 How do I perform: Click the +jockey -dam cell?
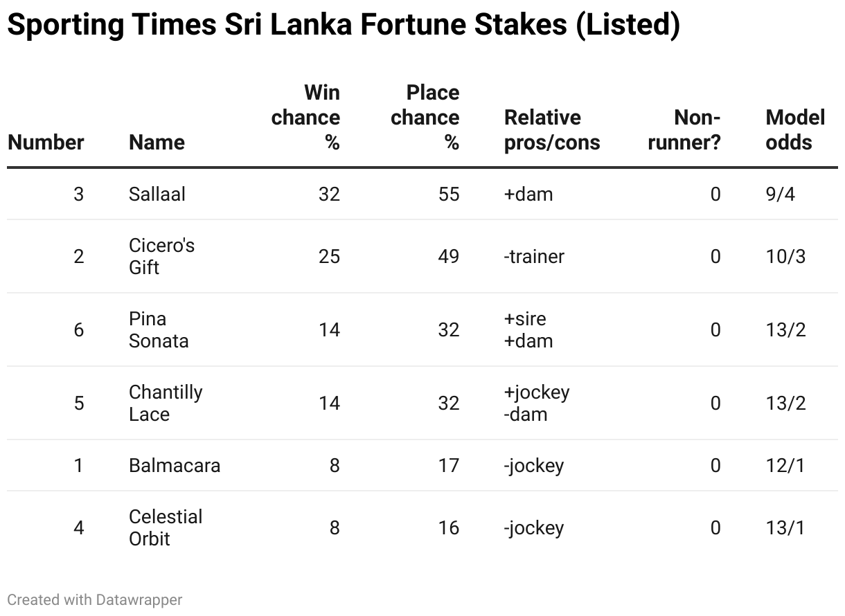[537, 403]
